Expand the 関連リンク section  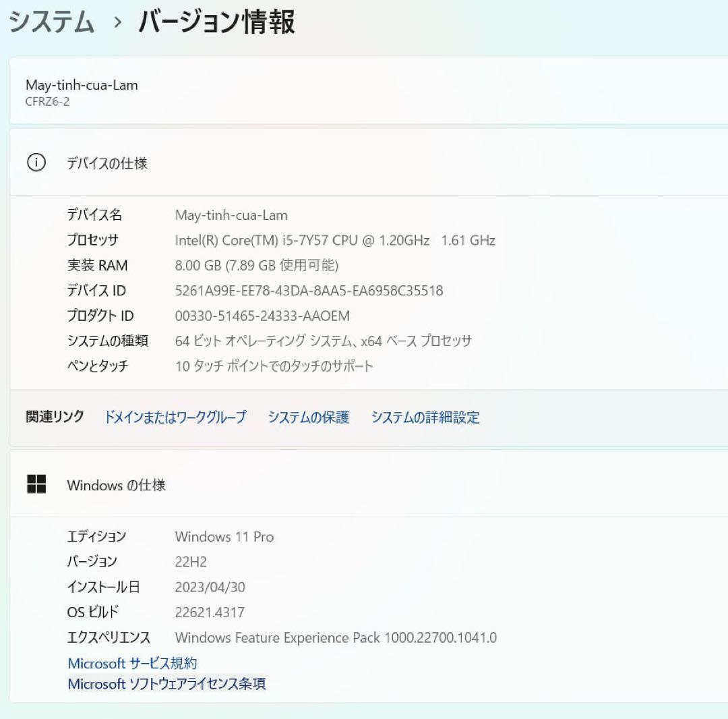pyautogui.click(x=54, y=417)
